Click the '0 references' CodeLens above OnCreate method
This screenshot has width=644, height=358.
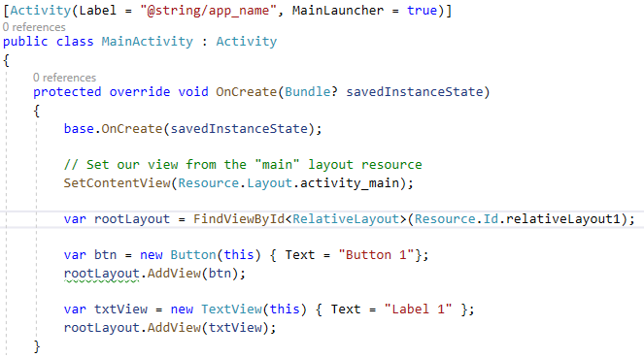tap(64, 78)
